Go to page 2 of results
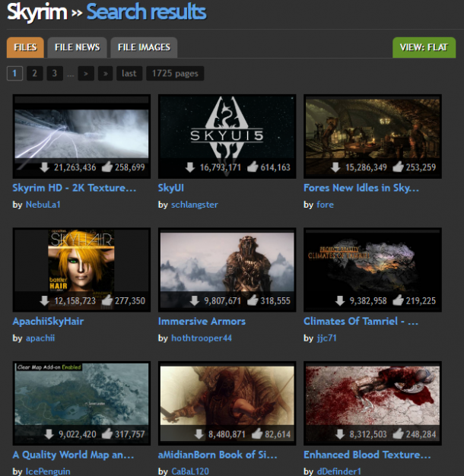Image resolution: width=464 pixels, height=476 pixels. tap(35, 73)
